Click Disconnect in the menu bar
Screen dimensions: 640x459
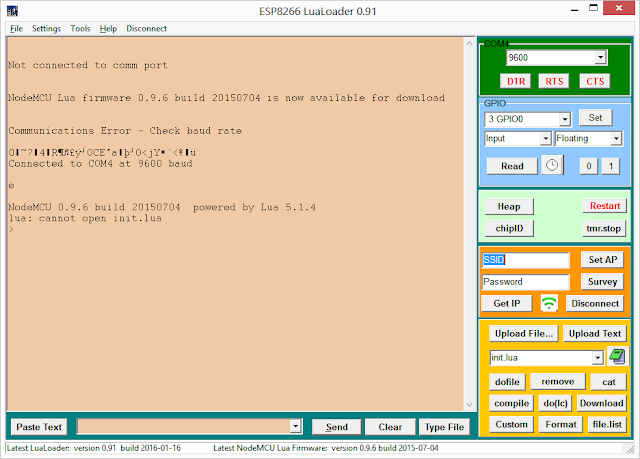coord(147,29)
